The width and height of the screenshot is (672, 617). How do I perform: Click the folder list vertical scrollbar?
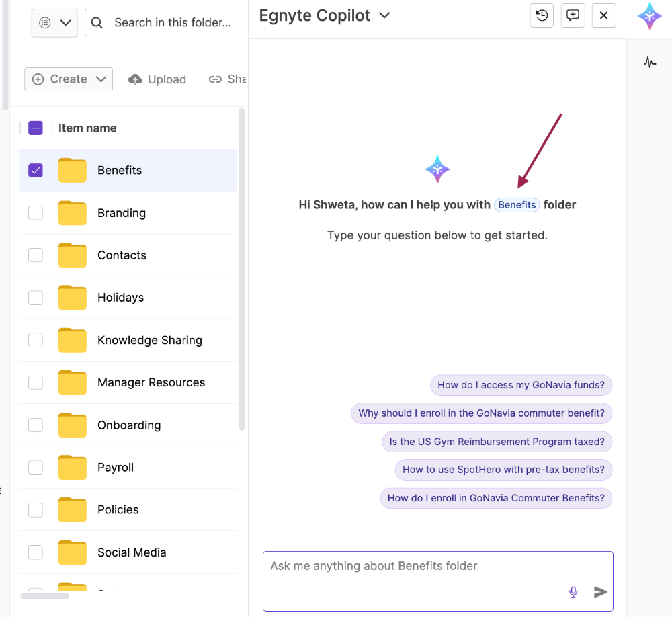[242, 270]
